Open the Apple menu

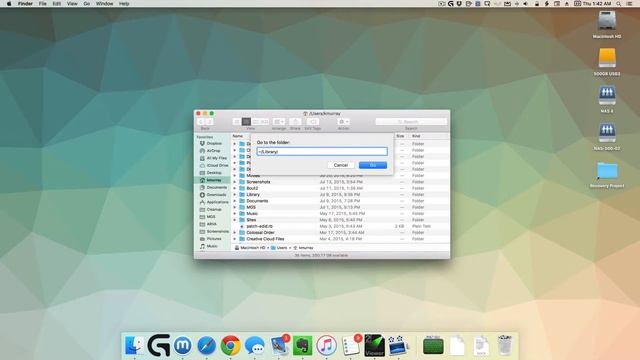(9, 4)
